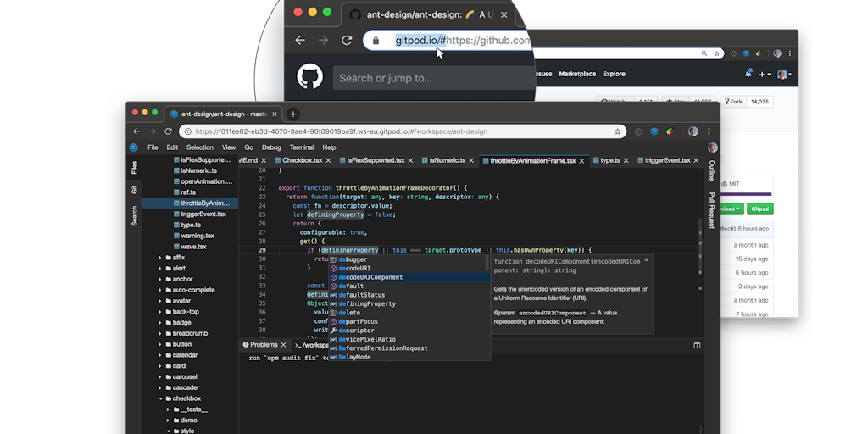Reload the Gitpod workspace page
Viewport: 868px width, 434px height.
[x=168, y=131]
